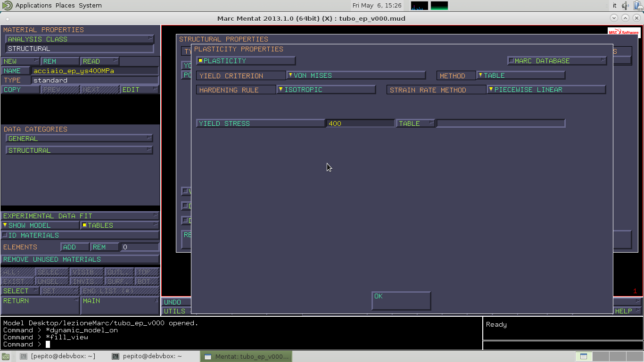
Task: Click the volume speaker icon in top panel
Action: [x=626, y=6]
